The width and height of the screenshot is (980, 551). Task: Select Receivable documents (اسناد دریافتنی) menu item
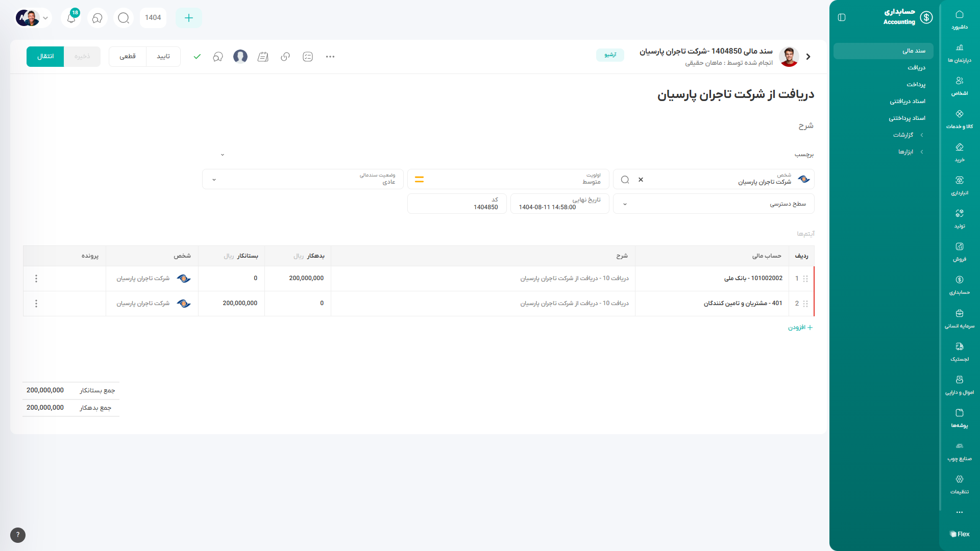click(x=907, y=102)
